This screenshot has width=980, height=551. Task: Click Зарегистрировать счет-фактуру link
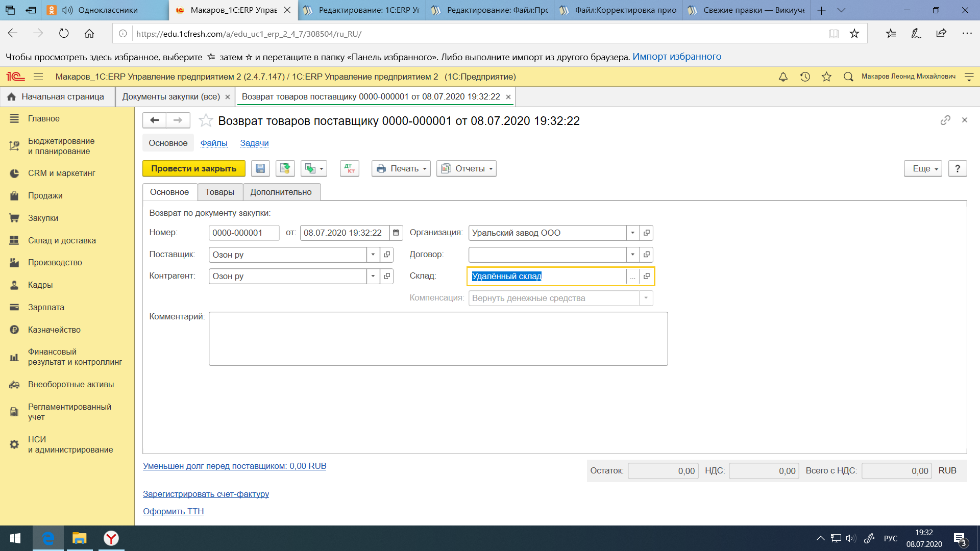click(206, 494)
